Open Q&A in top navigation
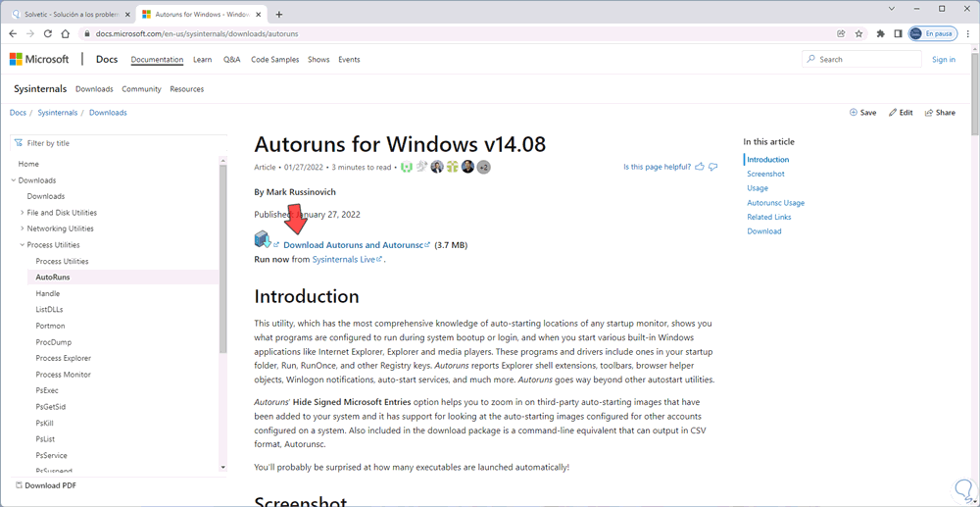This screenshot has height=507, width=980. click(x=231, y=60)
